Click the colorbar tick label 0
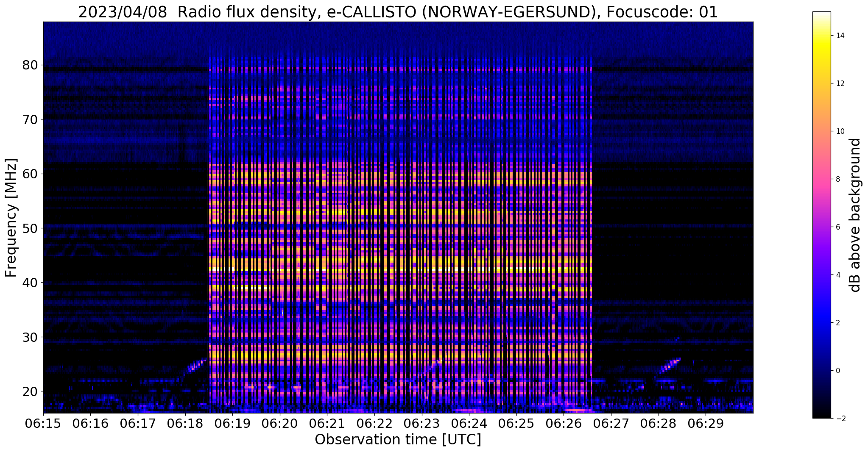Viewport: 868px width, 452px height. point(837,371)
